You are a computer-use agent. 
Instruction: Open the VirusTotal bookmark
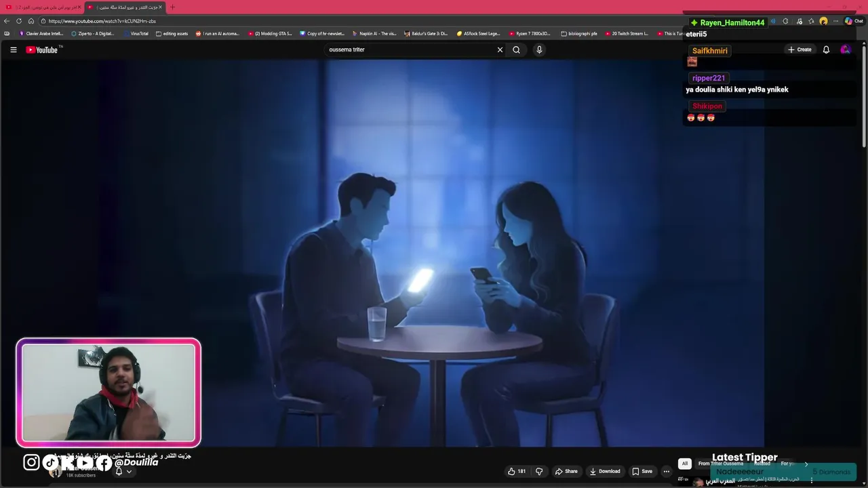point(136,33)
